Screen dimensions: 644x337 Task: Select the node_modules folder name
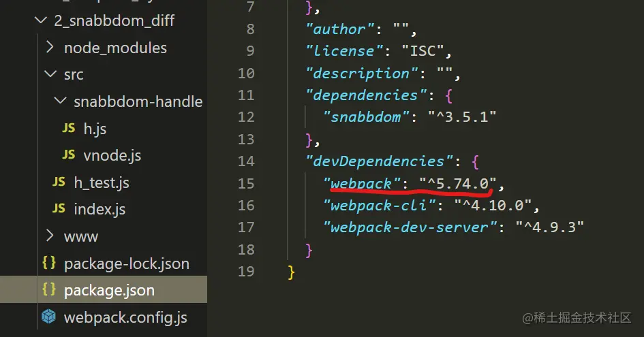click(115, 48)
